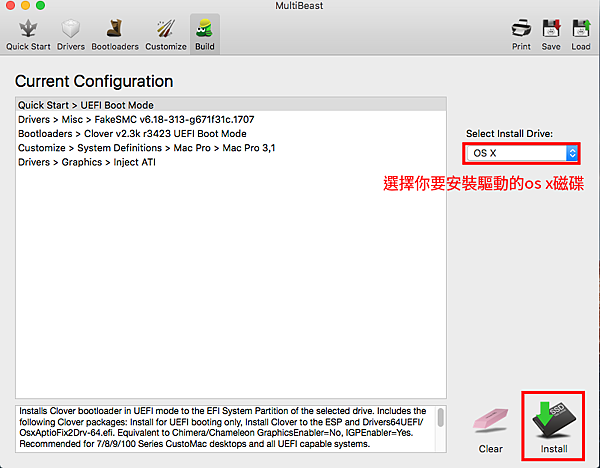Print the current configuration
The width and height of the screenshot is (600, 468).
pos(521,34)
